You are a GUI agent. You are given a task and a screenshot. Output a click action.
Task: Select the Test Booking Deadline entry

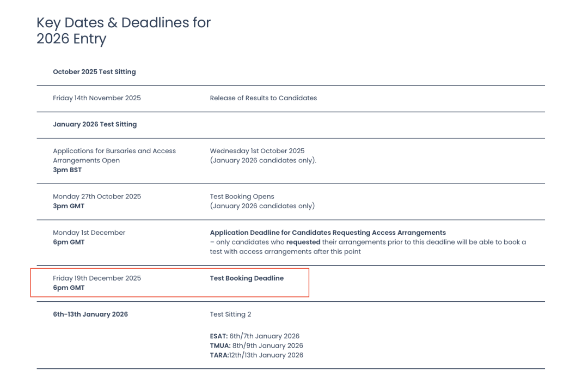247,278
